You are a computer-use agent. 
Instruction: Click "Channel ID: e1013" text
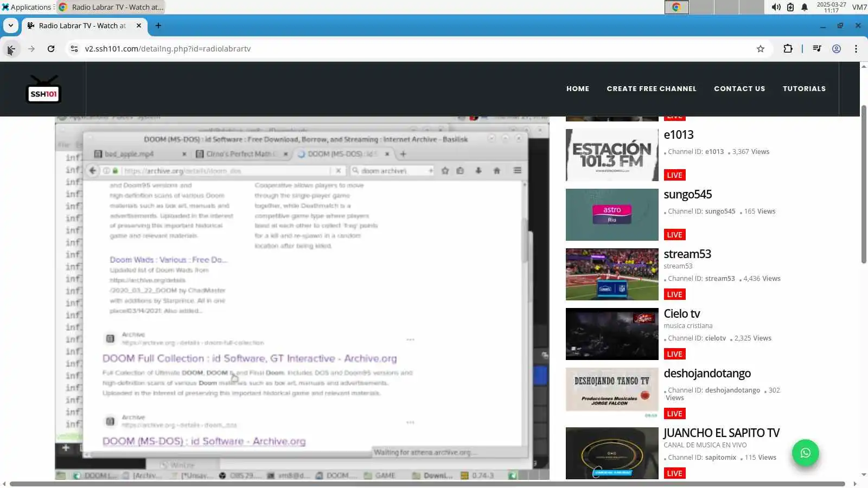696,152
